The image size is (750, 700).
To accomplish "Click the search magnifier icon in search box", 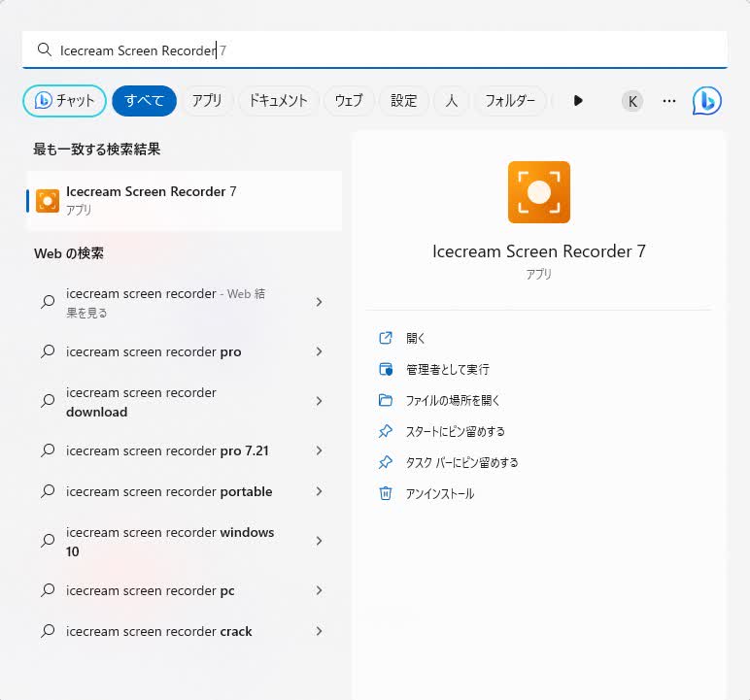I will (x=44, y=50).
